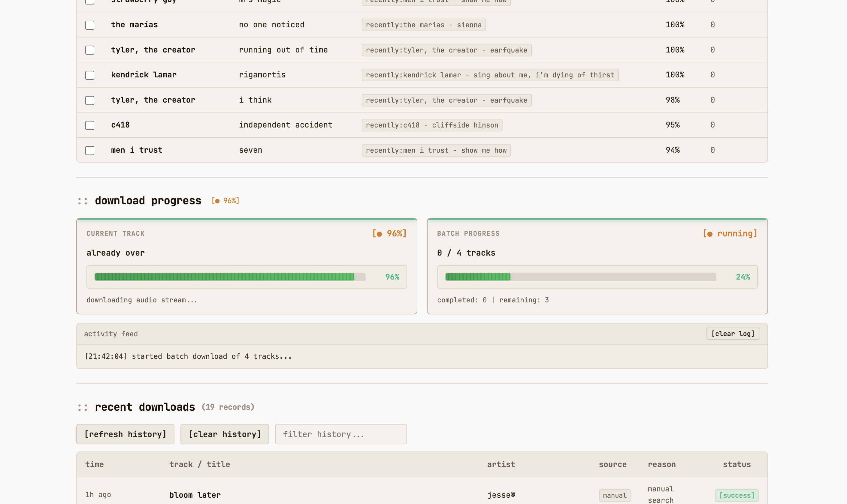Click the '[success]' status badge
Image resolution: width=847 pixels, height=504 pixels.
coord(737,496)
